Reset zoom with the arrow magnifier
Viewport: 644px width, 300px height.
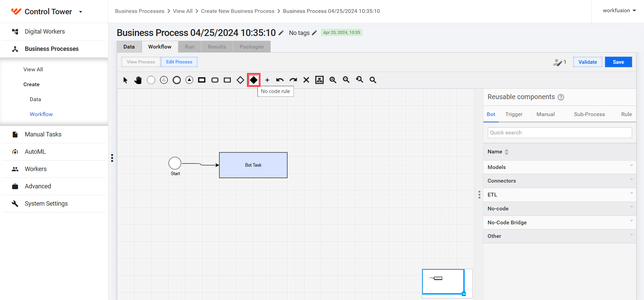coord(359,80)
